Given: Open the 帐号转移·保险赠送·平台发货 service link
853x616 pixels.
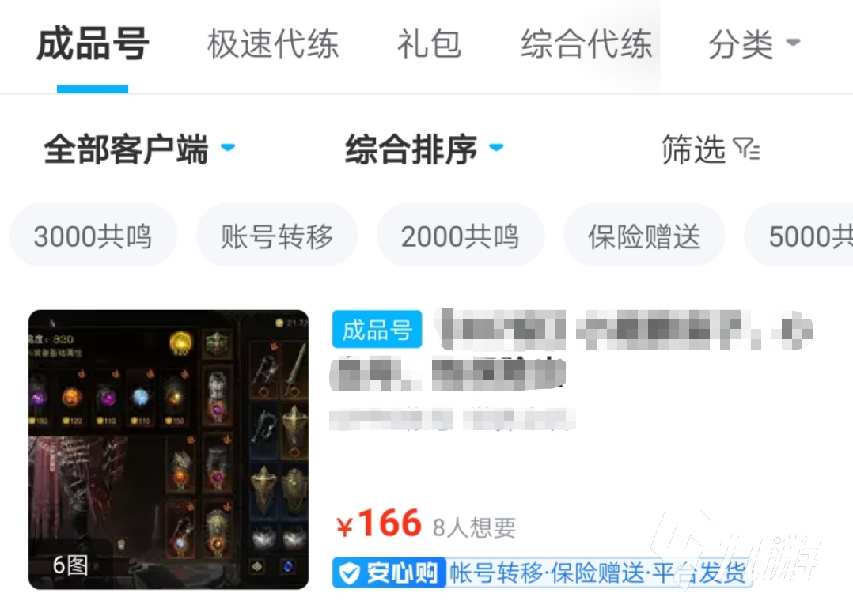Looking at the screenshot, I should click(x=598, y=573).
